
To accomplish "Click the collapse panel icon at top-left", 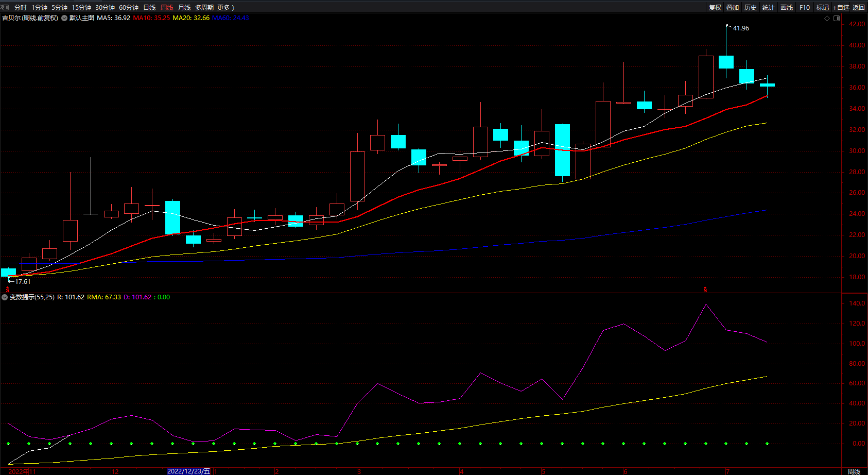I will (5, 7).
